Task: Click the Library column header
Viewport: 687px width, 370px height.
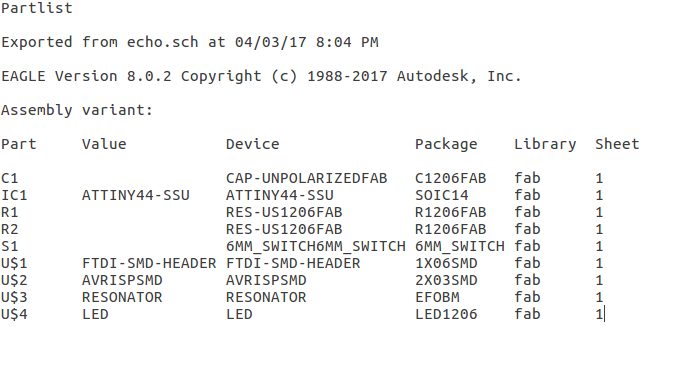Action: click(545, 144)
